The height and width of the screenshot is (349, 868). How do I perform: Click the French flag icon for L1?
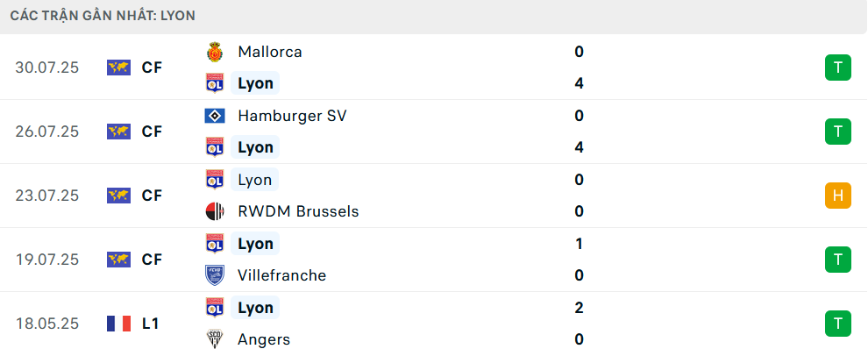tap(118, 324)
